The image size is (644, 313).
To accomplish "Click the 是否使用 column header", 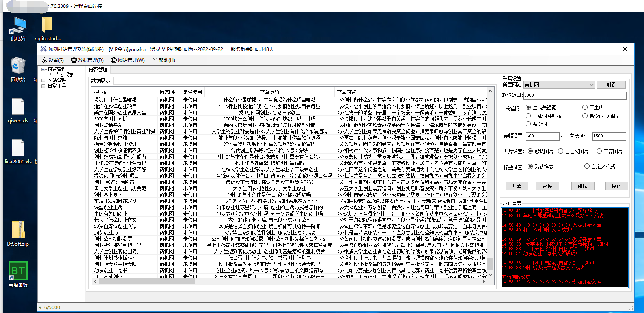I will 192,92.
